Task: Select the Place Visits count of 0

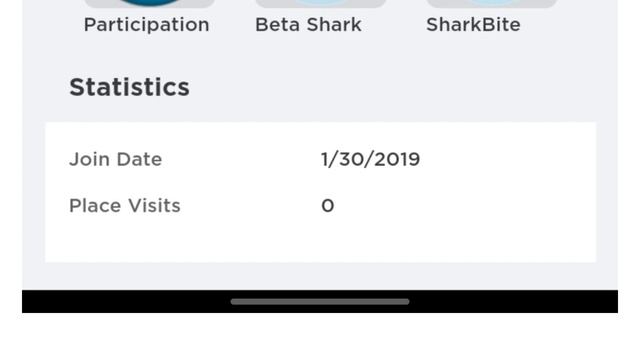Action: tap(328, 206)
